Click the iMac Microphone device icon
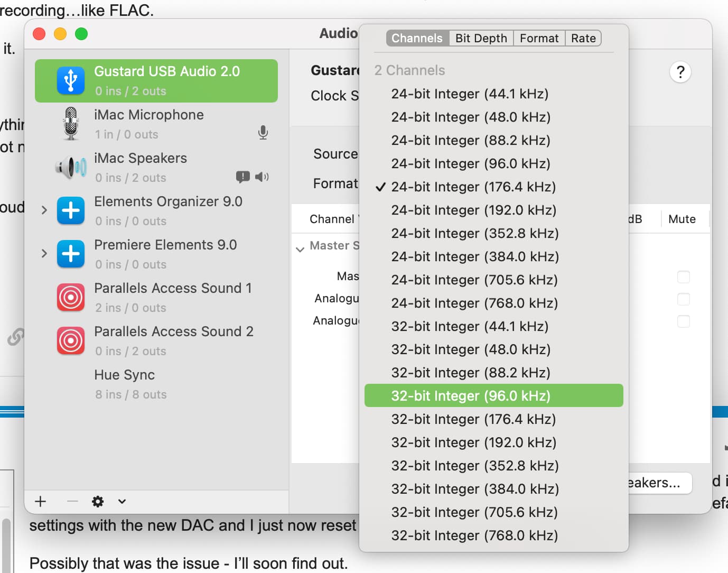The height and width of the screenshot is (573, 728). point(71,124)
